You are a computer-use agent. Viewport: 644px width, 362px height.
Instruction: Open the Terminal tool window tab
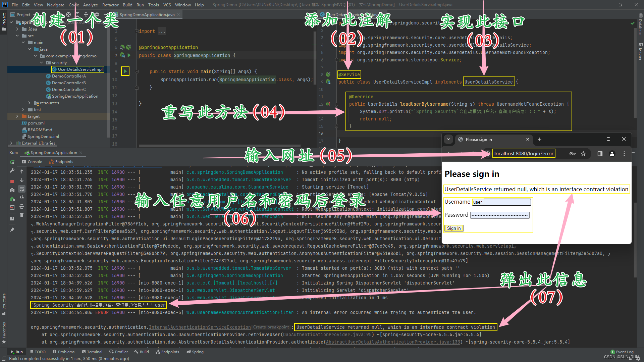92,352
